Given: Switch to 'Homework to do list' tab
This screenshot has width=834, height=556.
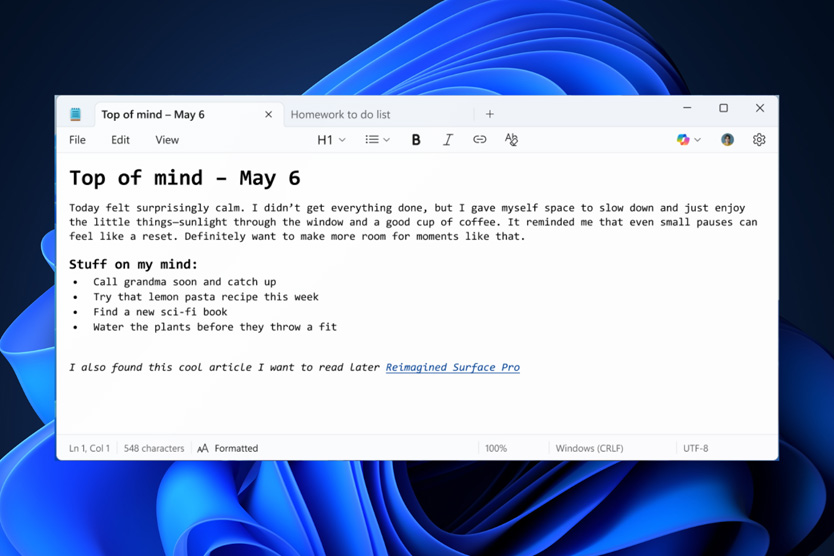Looking at the screenshot, I should 340,114.
